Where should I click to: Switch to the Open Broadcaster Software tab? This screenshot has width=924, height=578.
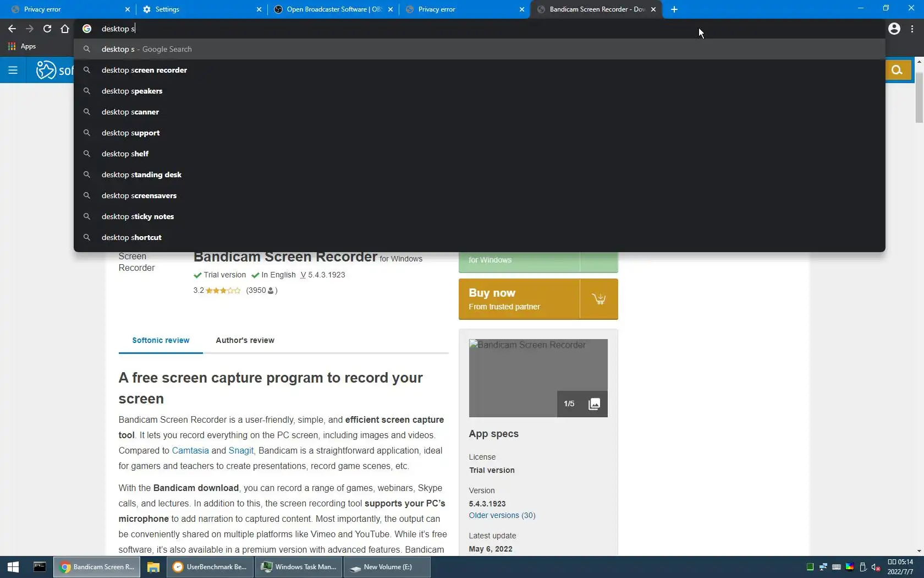pyautogui.click(x=333, y=9)
